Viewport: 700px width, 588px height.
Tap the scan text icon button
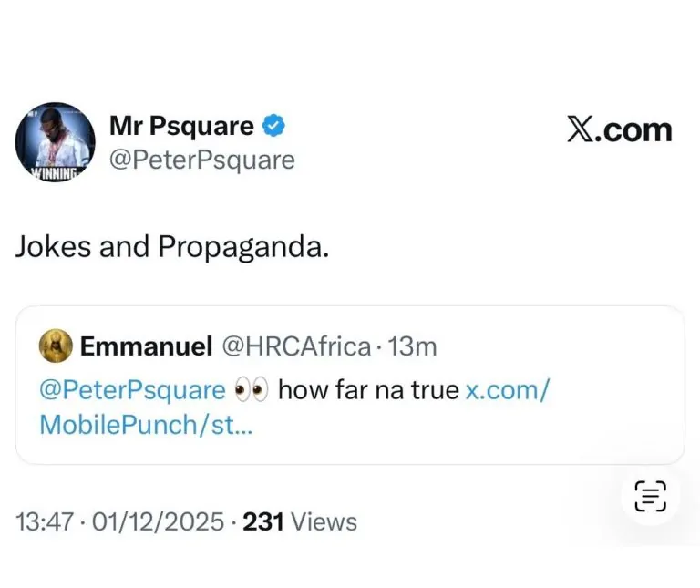pyautogui.click(x=650, y=495)
